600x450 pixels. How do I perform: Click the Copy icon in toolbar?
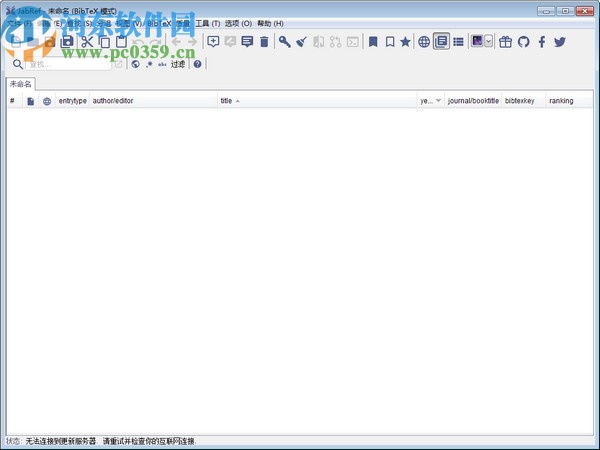point(104,41)
